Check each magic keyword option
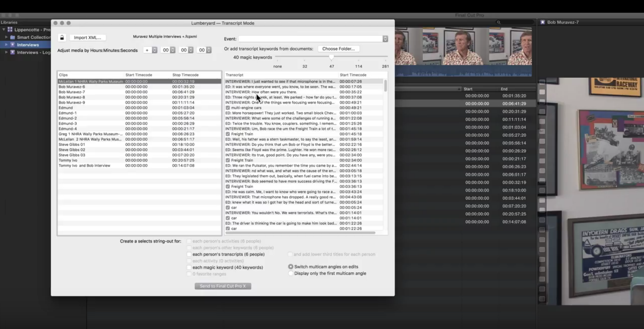 point(189,268)
